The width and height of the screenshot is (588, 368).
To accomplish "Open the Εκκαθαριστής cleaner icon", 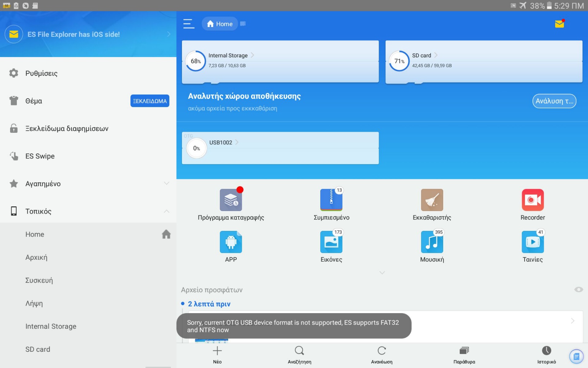I will coord(432,200).
